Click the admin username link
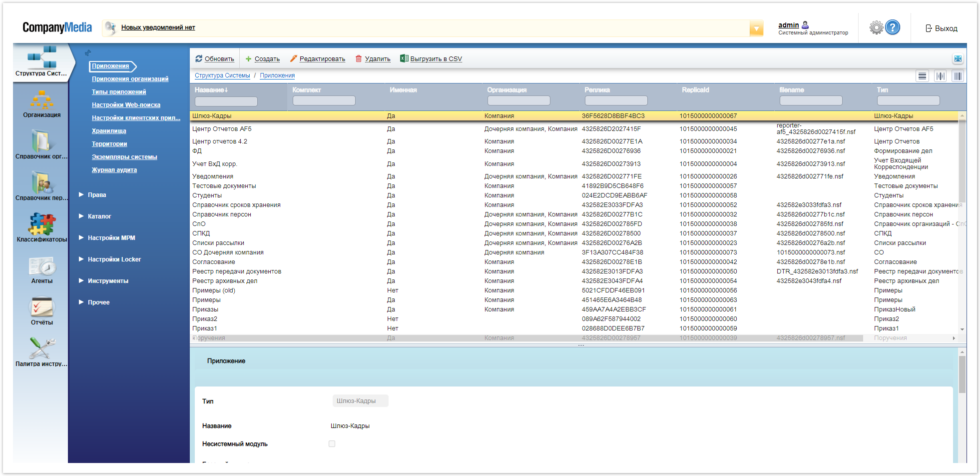 pyautogui.click(x=788, y=25)
